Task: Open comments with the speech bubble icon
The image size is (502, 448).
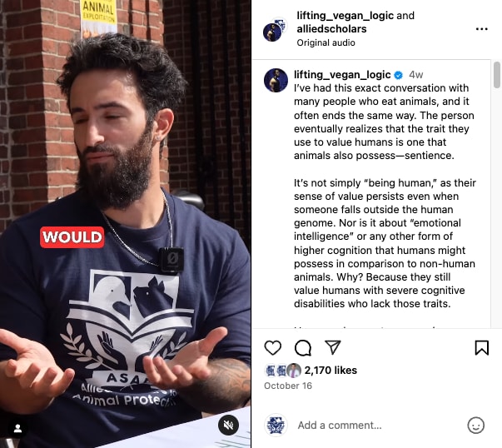Action: coord(303,348)
